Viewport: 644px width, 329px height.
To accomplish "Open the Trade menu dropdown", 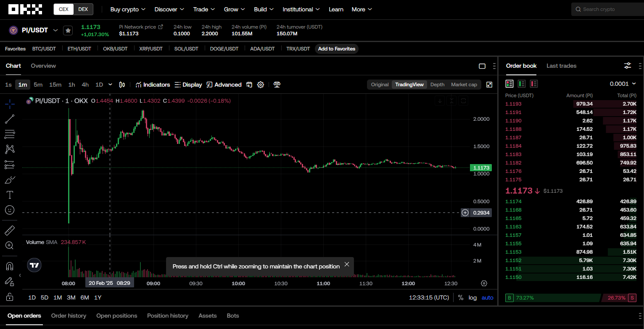I will (204, 9).
